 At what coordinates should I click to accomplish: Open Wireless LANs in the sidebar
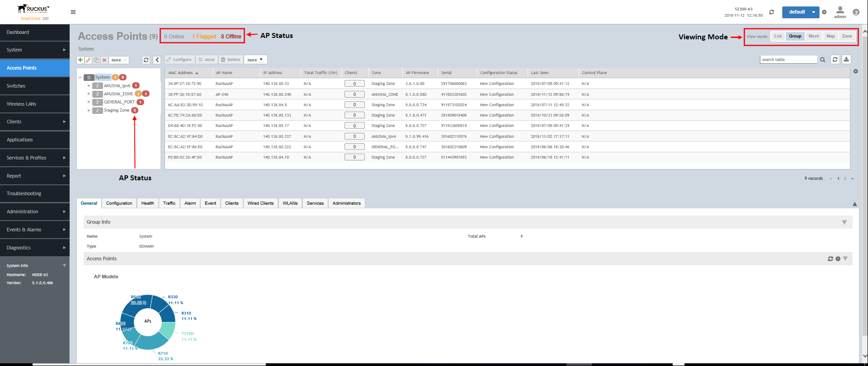pos(21,104)
